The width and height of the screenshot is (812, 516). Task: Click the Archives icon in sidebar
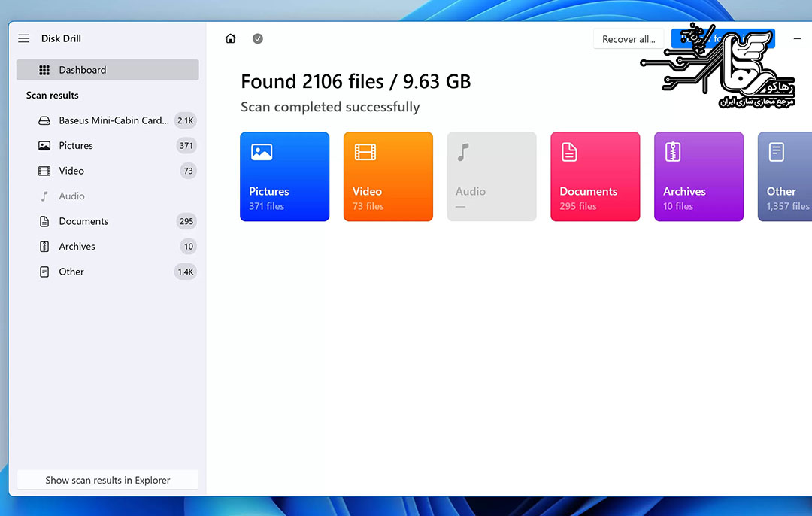pyautogui.click(x=44, y=247)
